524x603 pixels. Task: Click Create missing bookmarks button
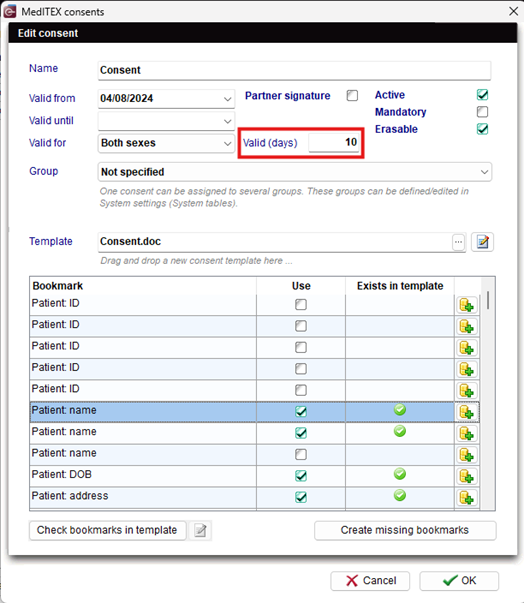pos(405,531)
